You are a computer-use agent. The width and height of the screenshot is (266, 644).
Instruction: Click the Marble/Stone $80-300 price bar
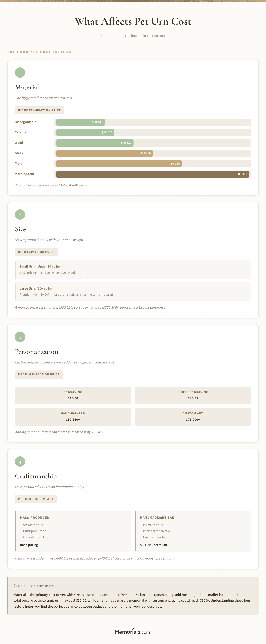[153, 174]
